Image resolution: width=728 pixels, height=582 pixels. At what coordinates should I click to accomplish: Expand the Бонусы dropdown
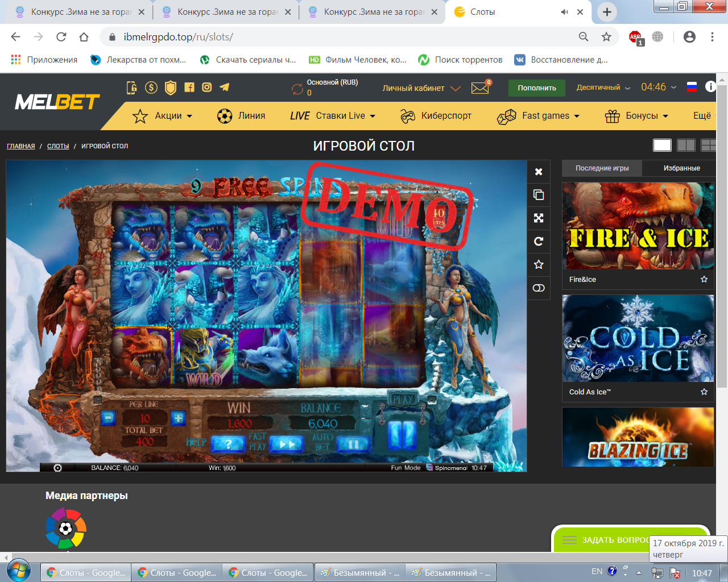[x=636, y=116]
